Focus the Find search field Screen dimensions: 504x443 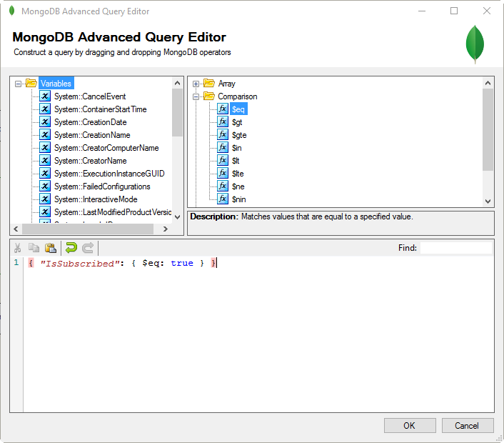455,248
